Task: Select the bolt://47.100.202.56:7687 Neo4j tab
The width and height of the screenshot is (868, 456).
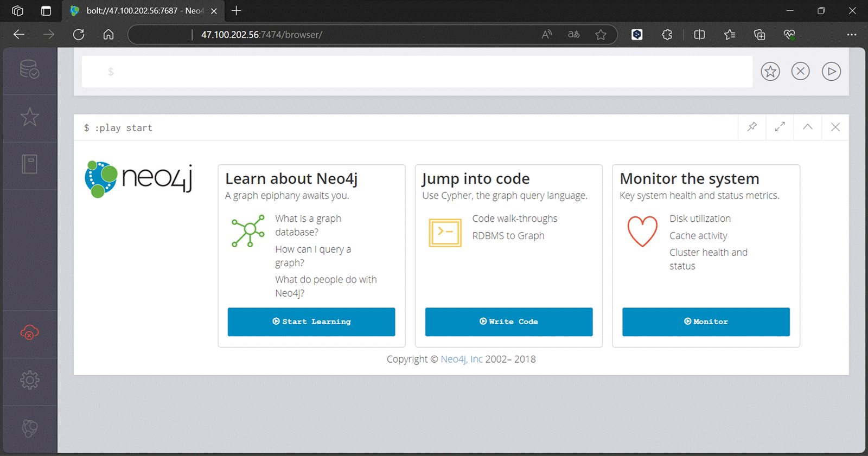Action: coord(144,11)
